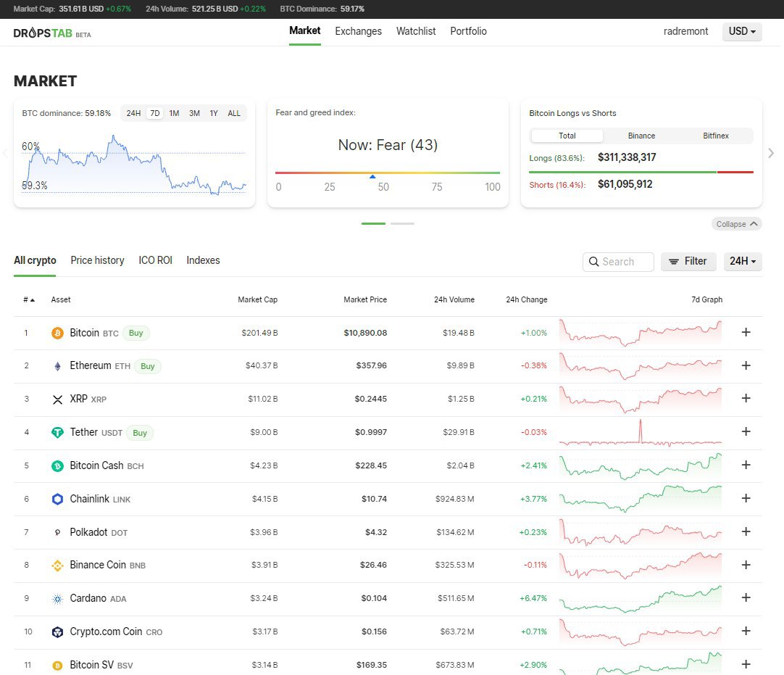Click the Crypto.com Coin icon

57,632
